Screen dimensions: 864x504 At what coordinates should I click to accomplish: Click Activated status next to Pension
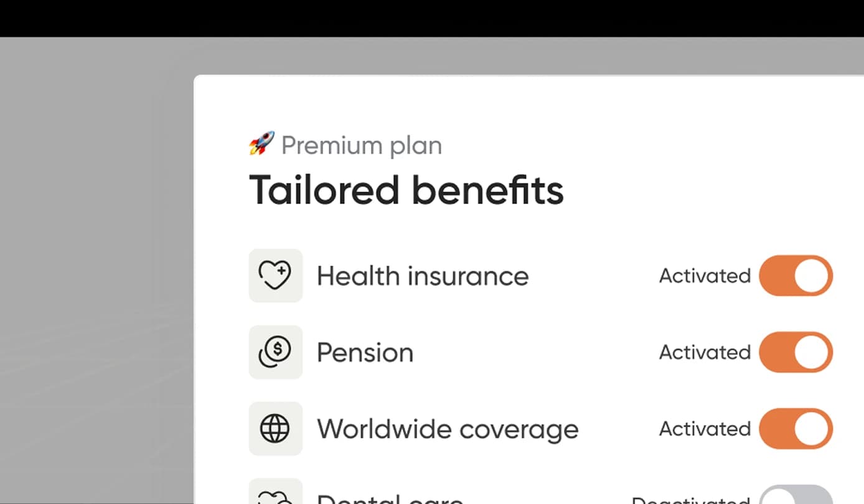tap(705, 352)
